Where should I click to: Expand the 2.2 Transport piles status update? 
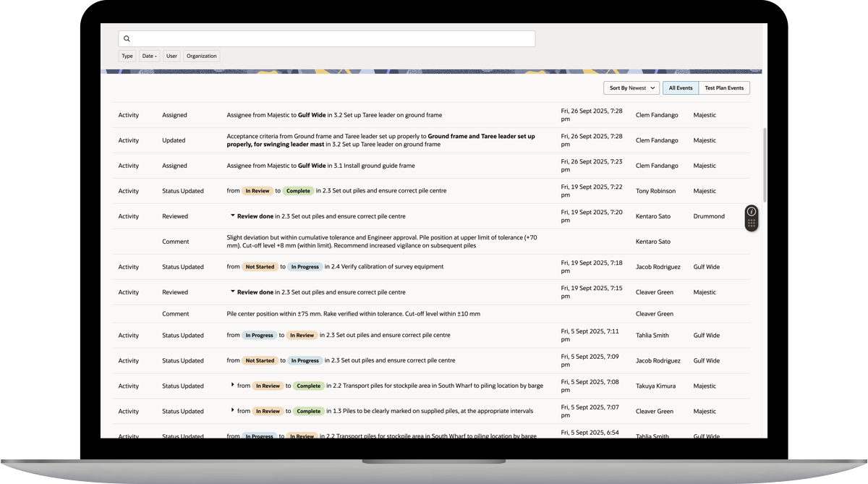tap(233, 386)
